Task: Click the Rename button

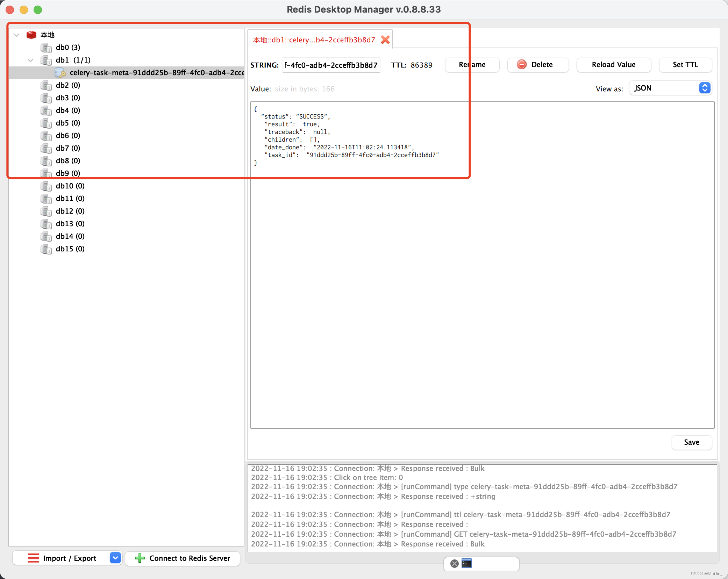Action: point(472,65)
